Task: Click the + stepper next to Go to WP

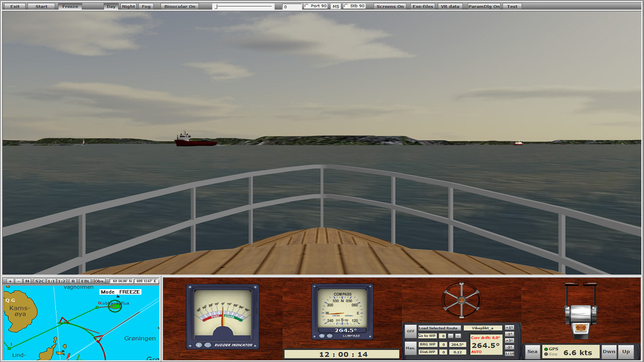Action: click(x=458, y=336)
